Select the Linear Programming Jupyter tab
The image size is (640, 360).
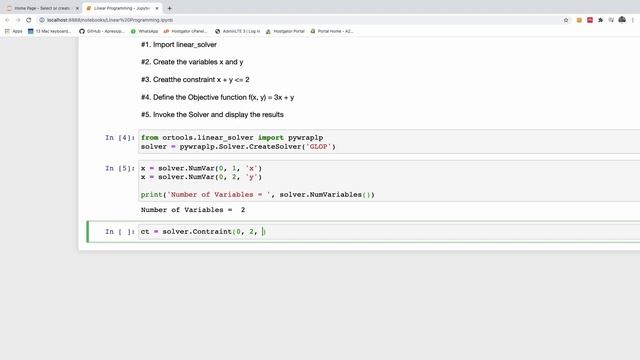[x=122, y=8]
